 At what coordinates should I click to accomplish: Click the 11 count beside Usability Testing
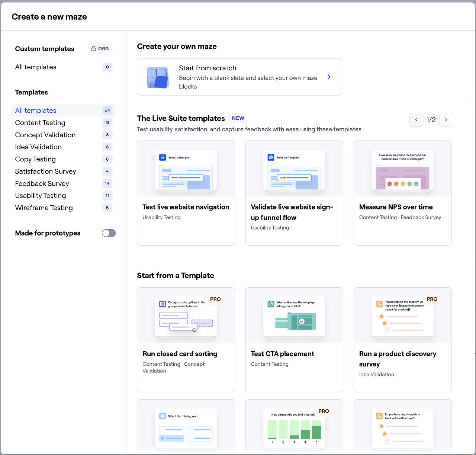107,196
